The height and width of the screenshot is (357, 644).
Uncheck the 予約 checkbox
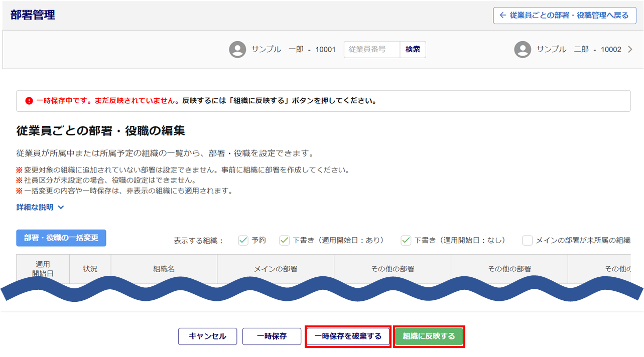243,240
